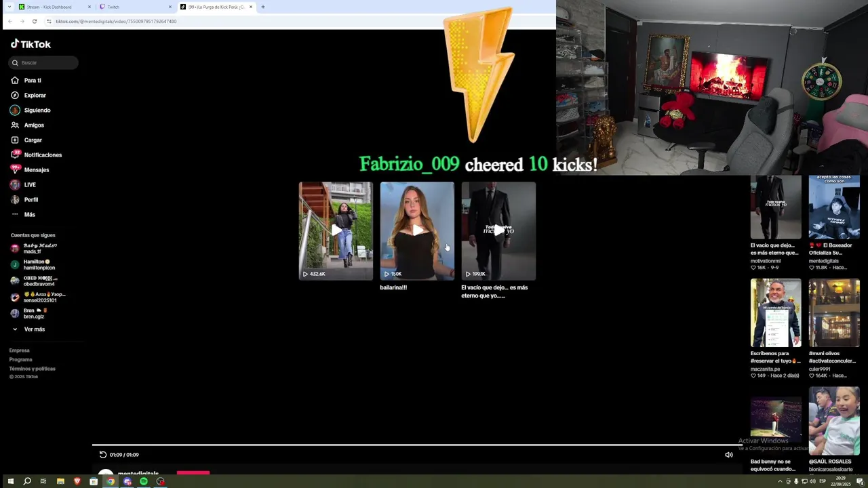Open Notificaciones in the sidebar

pos(43,155)
